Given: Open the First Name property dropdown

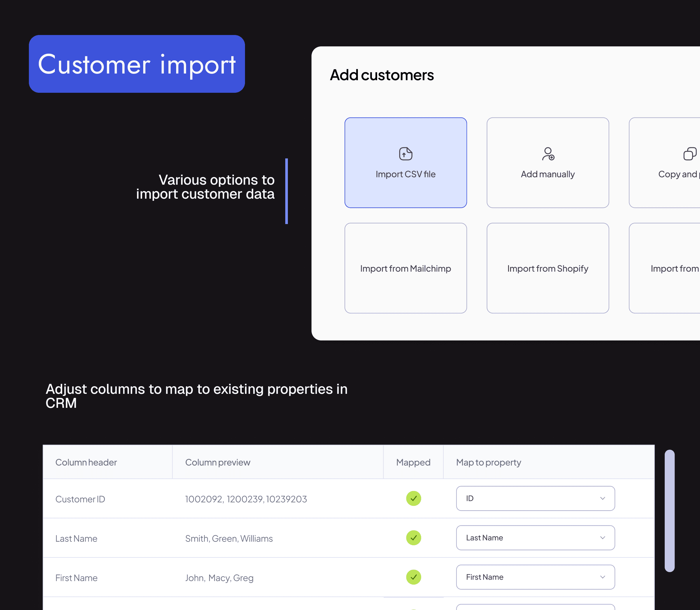Looking at the screenshot, I should pos(535,577).
